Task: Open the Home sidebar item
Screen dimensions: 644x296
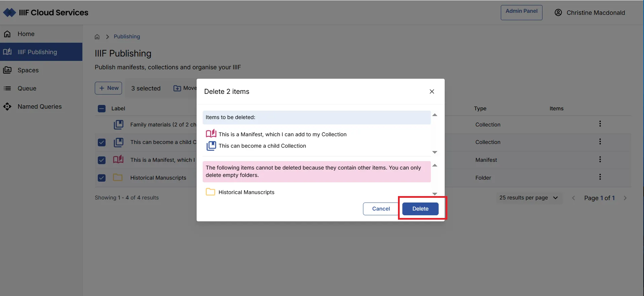Action: (x=41, y=34)
